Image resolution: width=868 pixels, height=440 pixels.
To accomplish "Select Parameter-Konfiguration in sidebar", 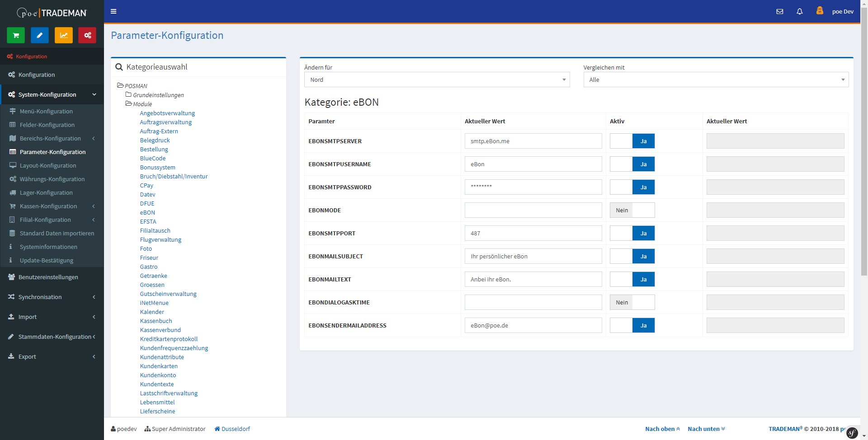I will click(52, 152).
